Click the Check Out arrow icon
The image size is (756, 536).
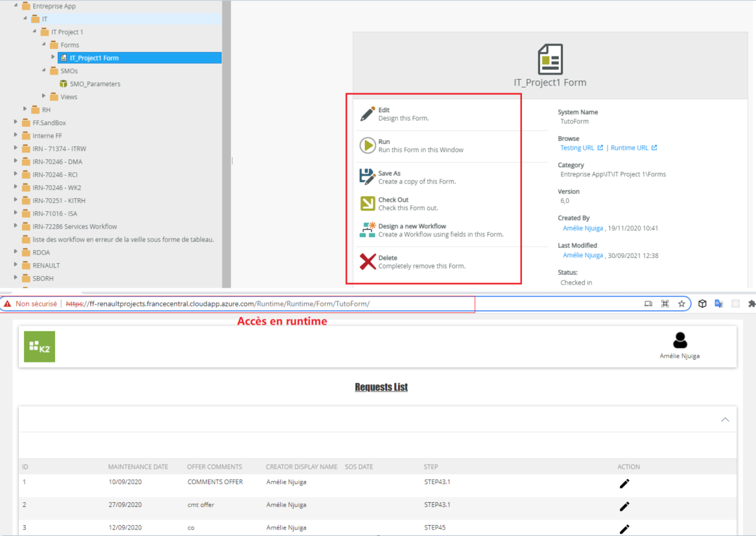tap(368, 204)
